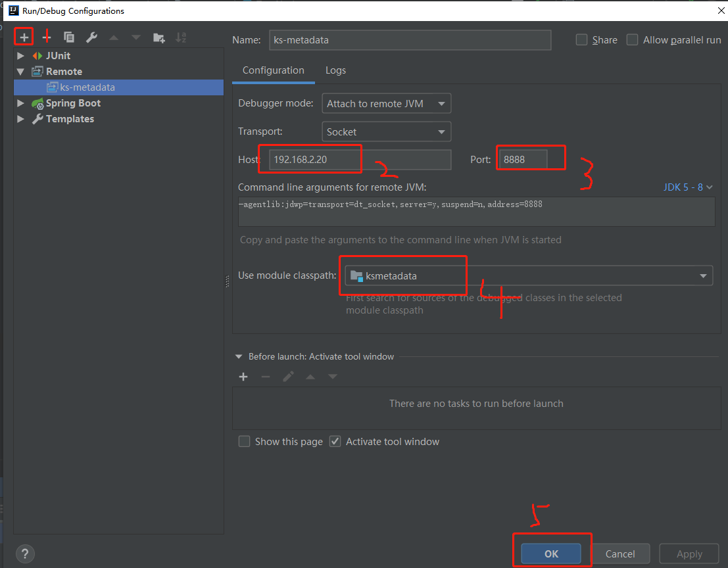Open help with question mark button
728x568 pixels.
pyautogui.click(x=25, y=554)
